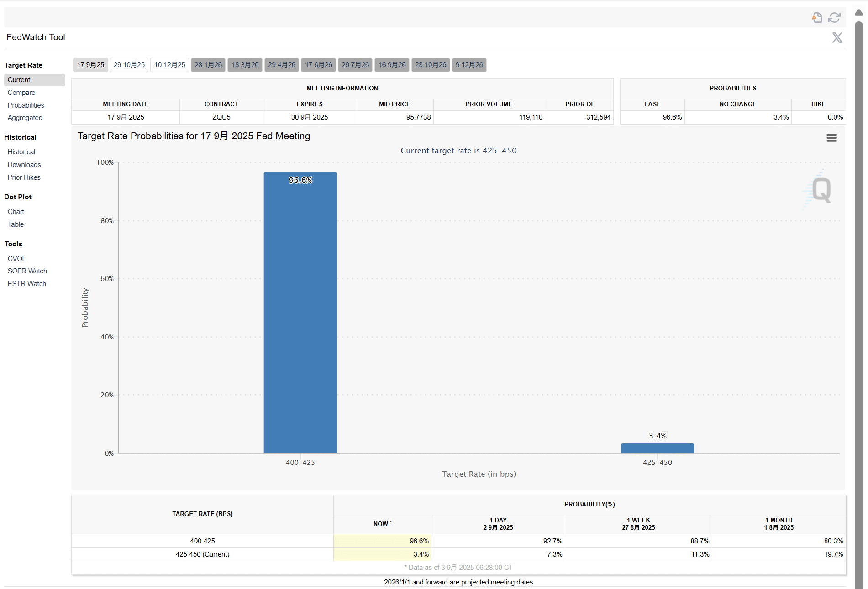Click the export document icon
The width and height of the screenshot is (868, 589).
click(x=817, y=17)
